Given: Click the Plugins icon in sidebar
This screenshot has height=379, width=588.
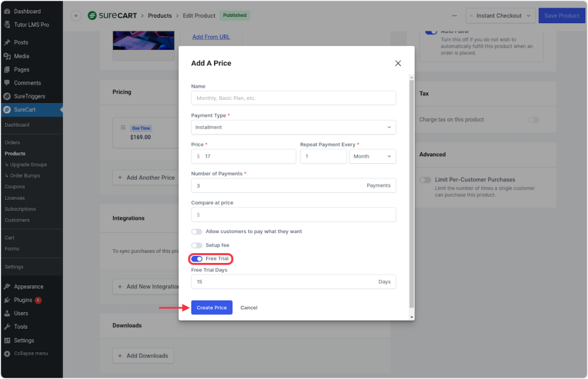Looking at the screenshot, I should click(x=7, y=300).
